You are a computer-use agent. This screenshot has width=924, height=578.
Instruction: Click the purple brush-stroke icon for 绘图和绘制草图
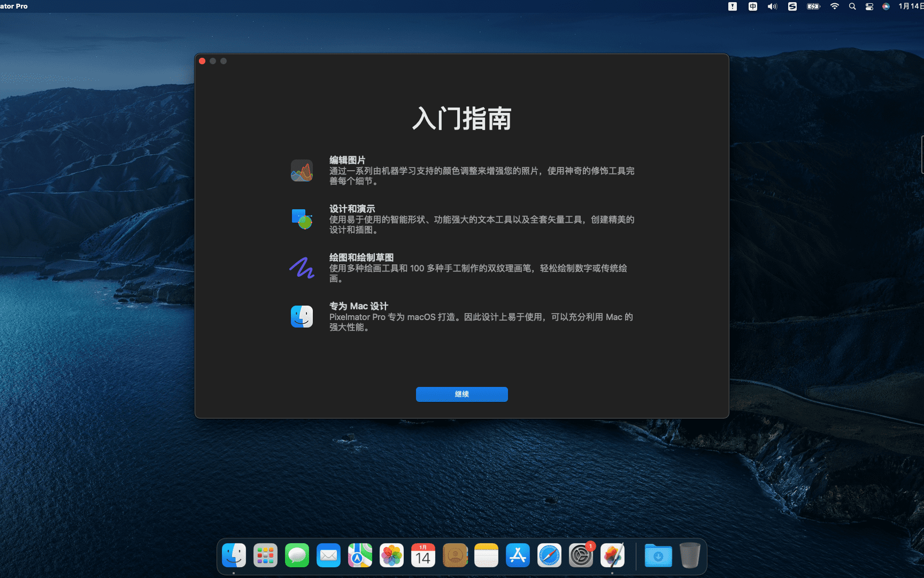coord(302,268)
